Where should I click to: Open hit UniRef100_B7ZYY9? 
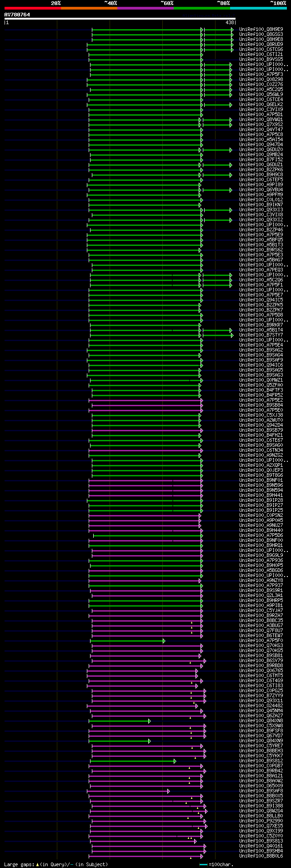coord(261,695)
